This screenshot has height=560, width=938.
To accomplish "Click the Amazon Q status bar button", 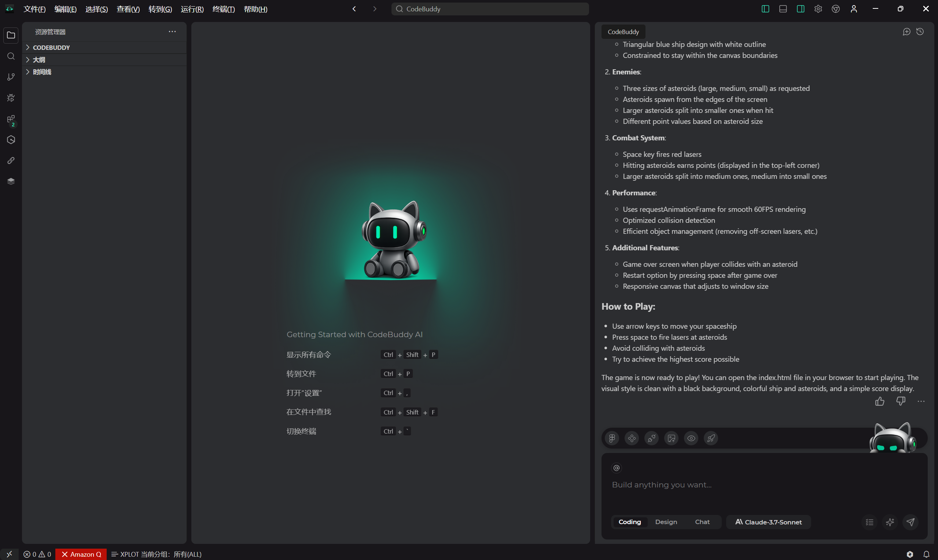I will [81, 554].
